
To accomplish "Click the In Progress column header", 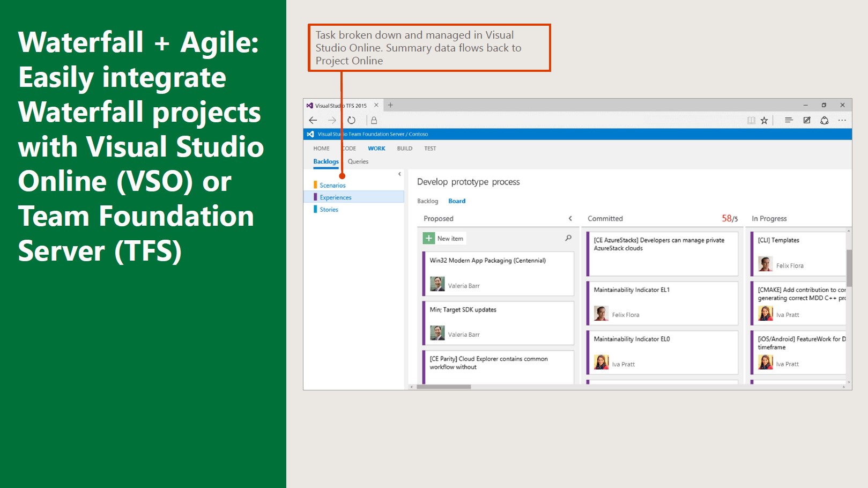I will 769,218.
